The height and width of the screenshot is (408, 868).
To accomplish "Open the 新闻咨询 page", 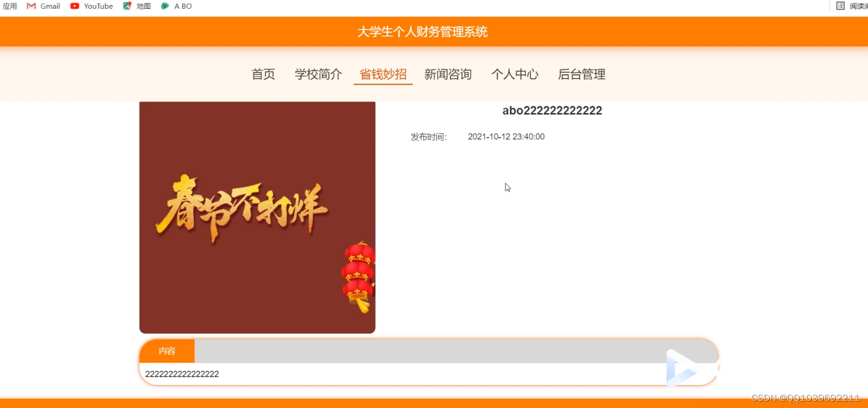I will click(x=448, y=74).
